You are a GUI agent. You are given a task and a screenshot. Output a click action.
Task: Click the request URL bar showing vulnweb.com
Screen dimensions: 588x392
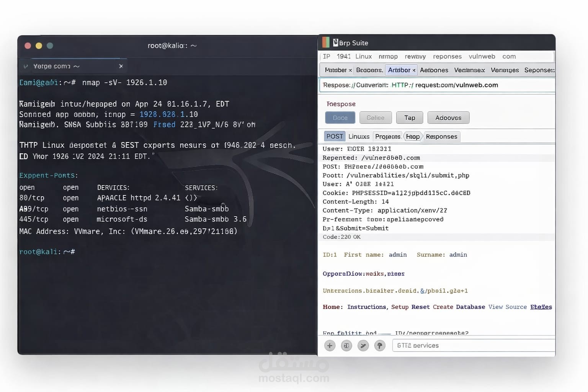[436, 85]
